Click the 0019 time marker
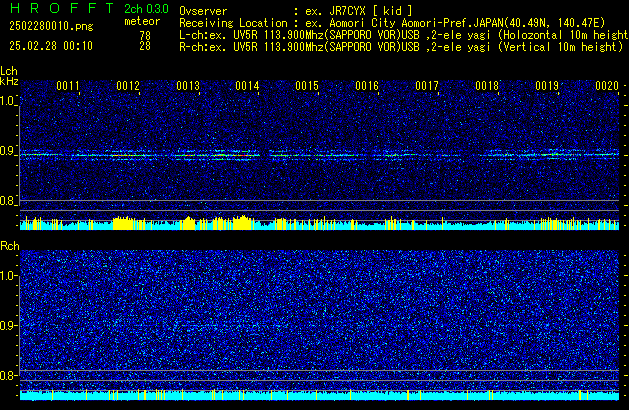This screenshot has height=410, width=629. point(547,86)
